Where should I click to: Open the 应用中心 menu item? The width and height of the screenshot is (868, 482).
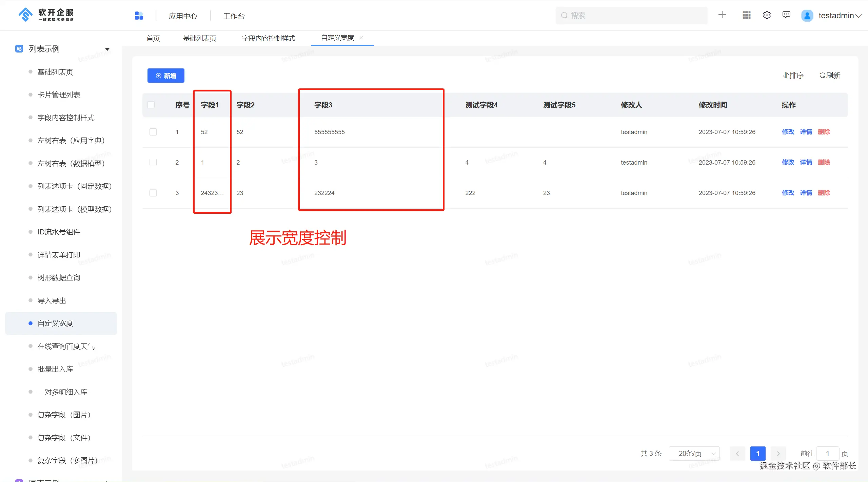[x=183, y=16]
